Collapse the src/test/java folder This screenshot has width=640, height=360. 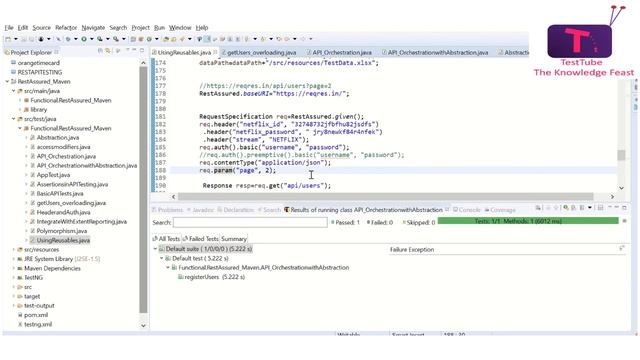(13, 119)
